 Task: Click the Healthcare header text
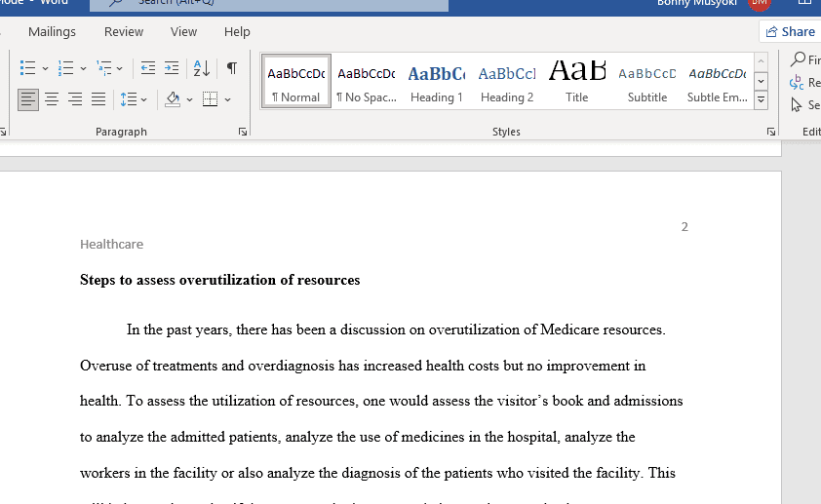[111, 245]
